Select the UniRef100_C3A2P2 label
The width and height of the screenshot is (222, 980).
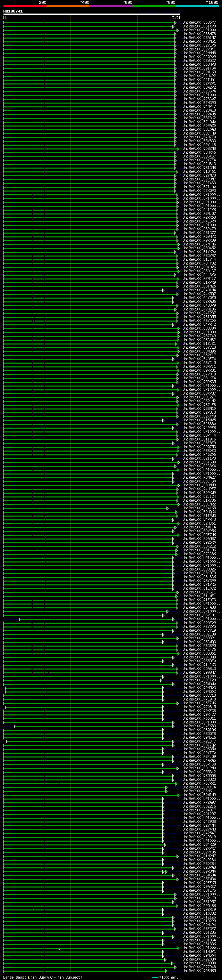[199, 88]
